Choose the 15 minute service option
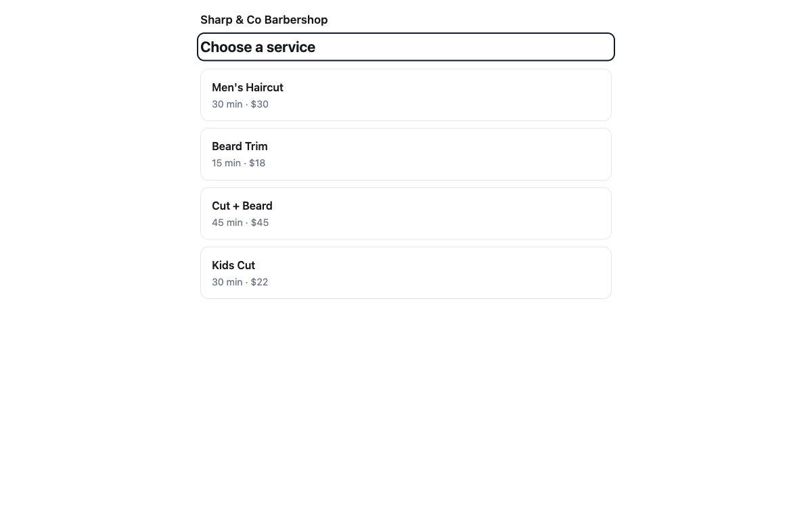 (406, 154)
